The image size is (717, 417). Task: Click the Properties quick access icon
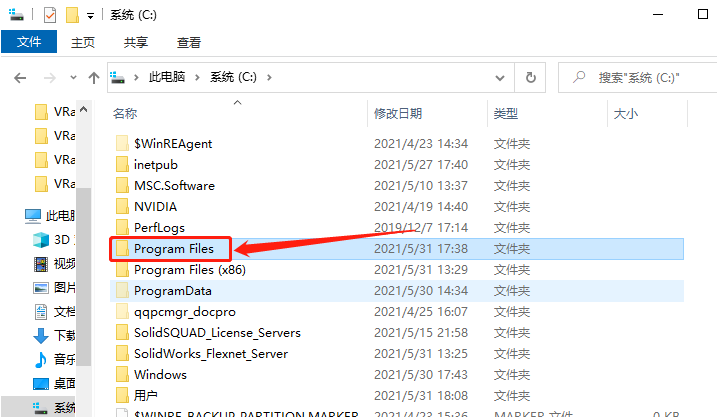50,15
